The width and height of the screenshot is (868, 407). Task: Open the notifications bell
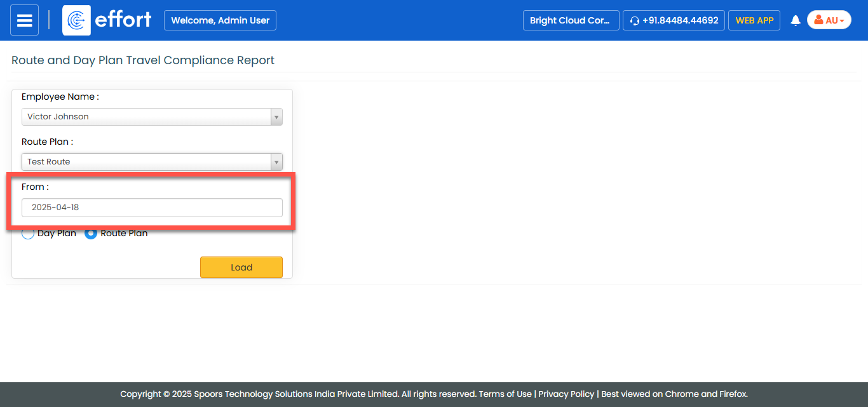coord(795,21)
